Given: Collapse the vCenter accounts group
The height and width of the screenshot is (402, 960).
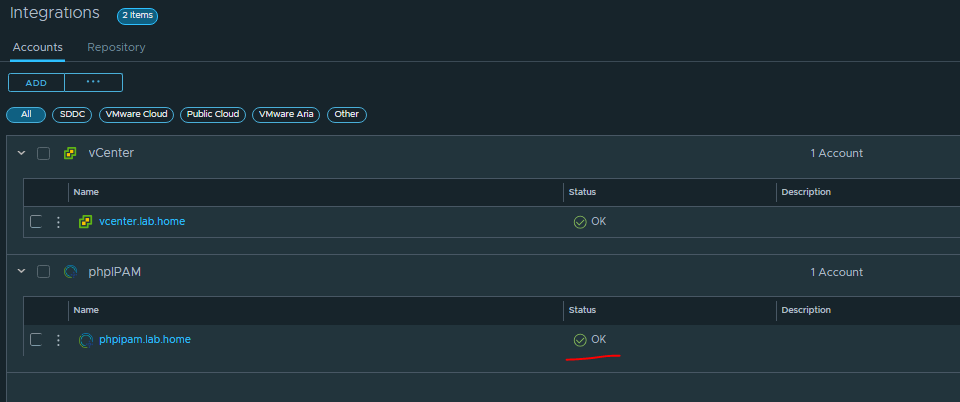Looking at the screenshot, I should [x=21, y=154].
